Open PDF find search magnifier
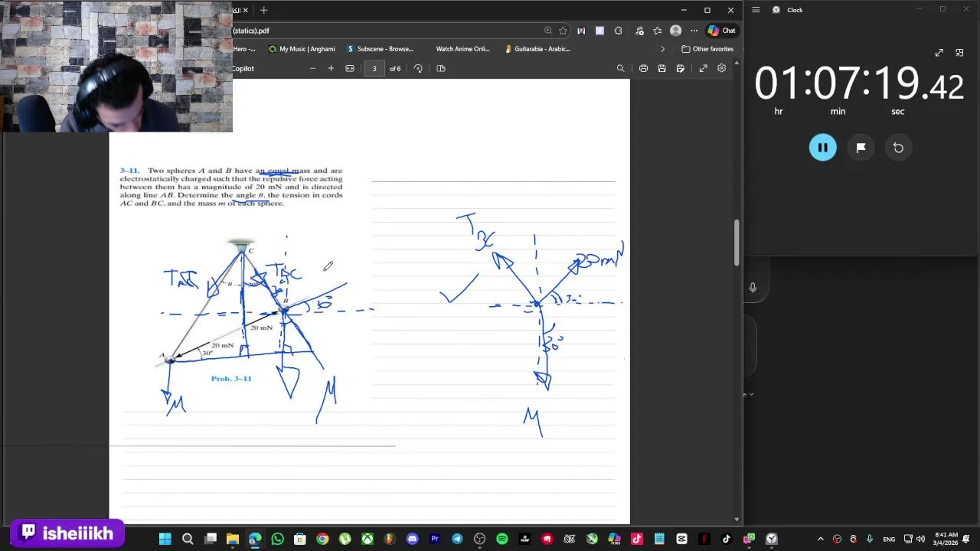 620,68
